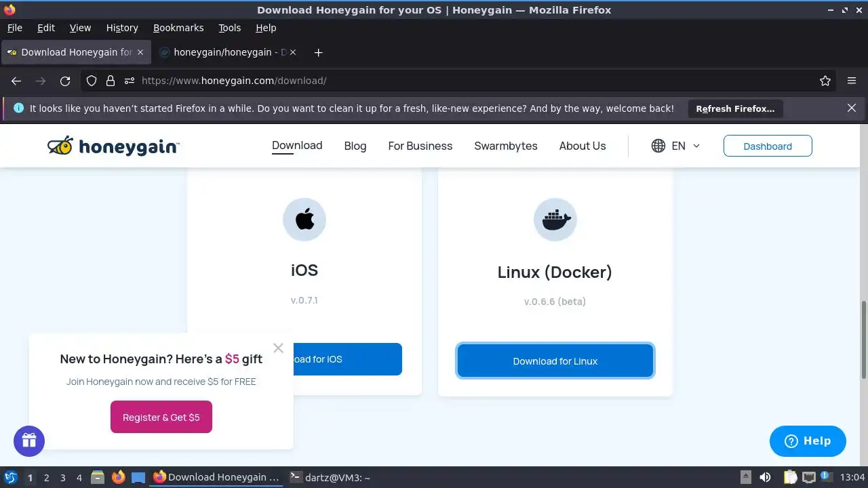This screenshot has width=868, height=488.
Task: Open the View menu
Action: (x=80, y=28)
